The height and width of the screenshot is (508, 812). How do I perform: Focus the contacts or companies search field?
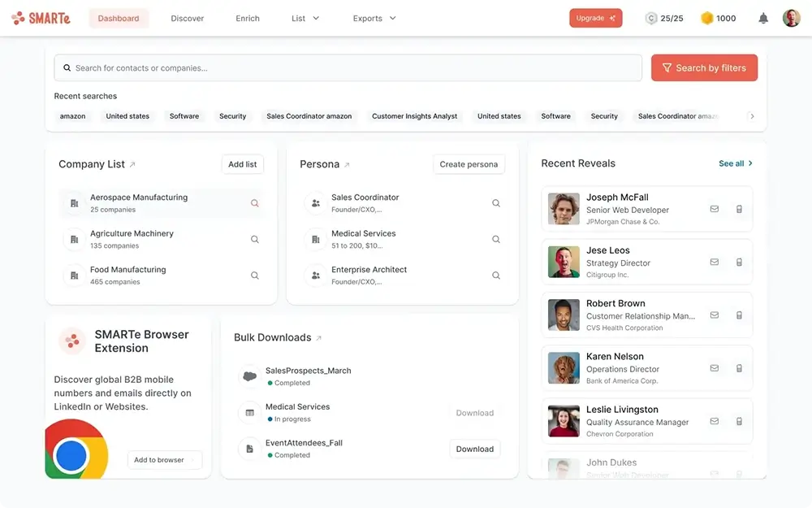(348, 68)
